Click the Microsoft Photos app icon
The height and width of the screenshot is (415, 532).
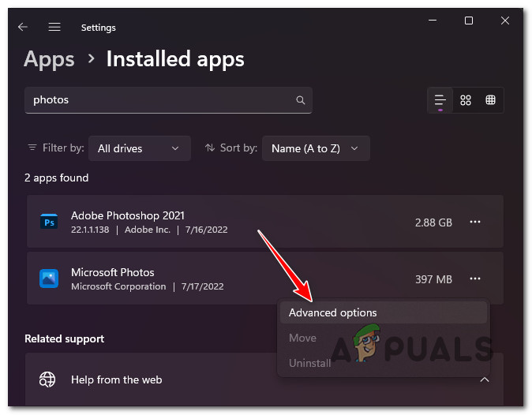49,279
